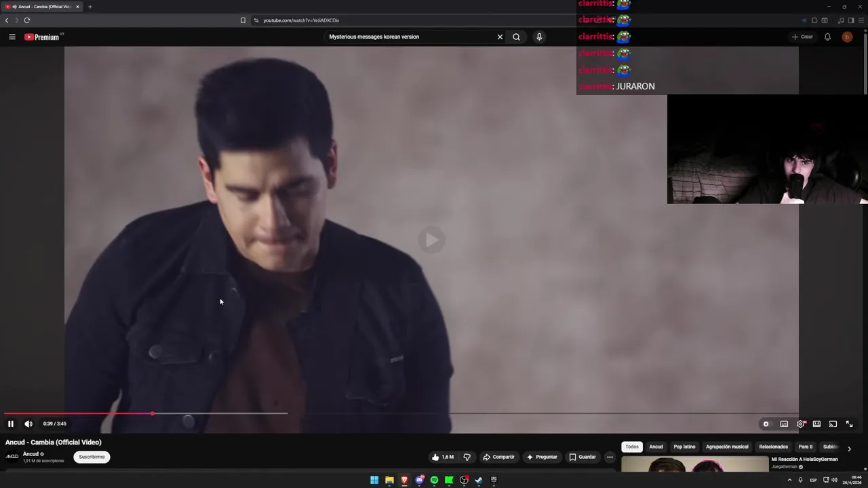Open Discord from the taskbar
The height and width of the screenshot is (488, 868).
point(420,480)
